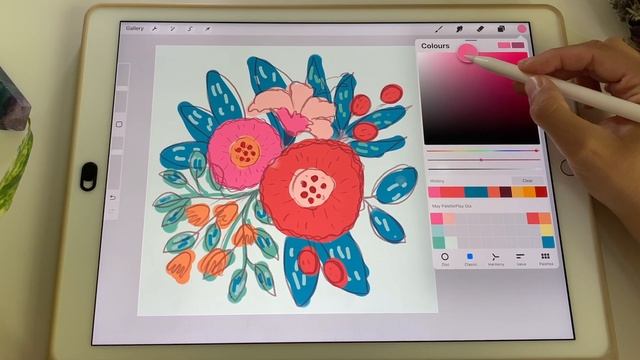This screenshot has height=360, width=640.
Task: Choose yellow from colour history
Action: [x=518, y=192]
